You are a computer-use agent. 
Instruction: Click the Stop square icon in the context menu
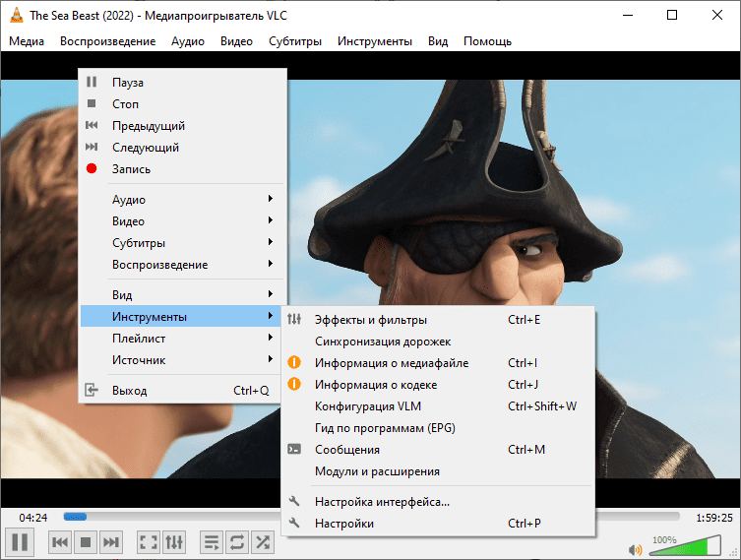pos(92,103)
